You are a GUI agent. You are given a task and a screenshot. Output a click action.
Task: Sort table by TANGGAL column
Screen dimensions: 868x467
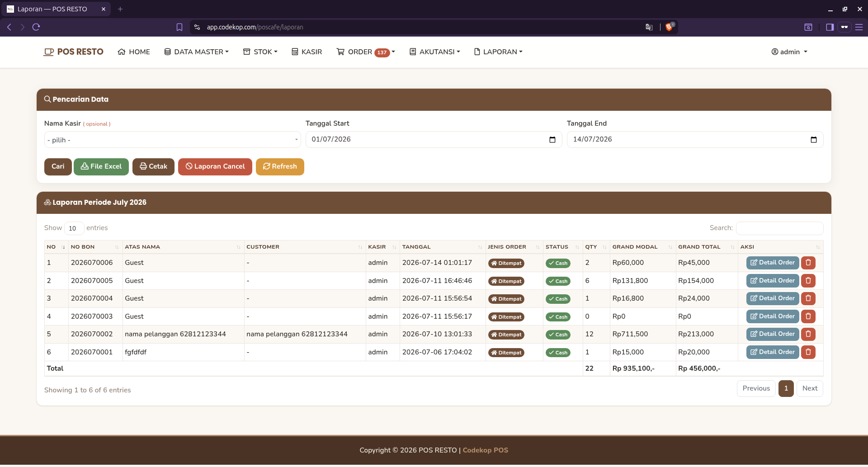pos(443,247)
